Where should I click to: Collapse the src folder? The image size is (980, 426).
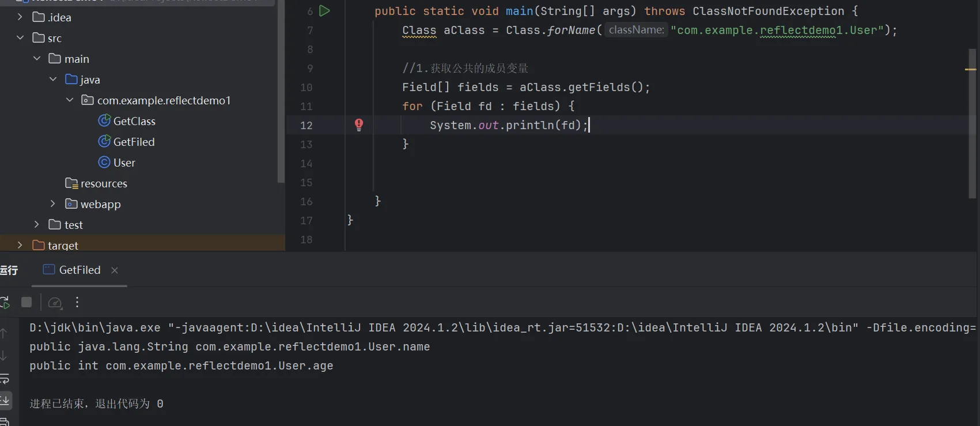(20, 38)
